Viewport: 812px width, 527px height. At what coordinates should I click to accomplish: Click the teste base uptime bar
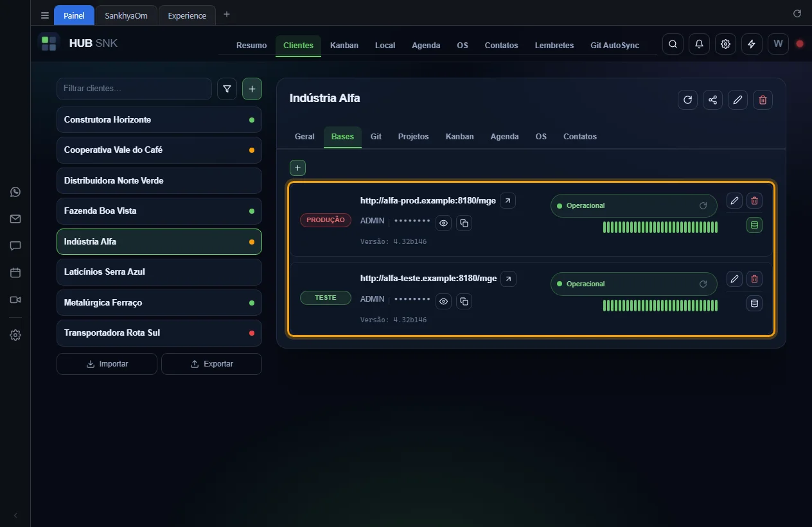660,306
